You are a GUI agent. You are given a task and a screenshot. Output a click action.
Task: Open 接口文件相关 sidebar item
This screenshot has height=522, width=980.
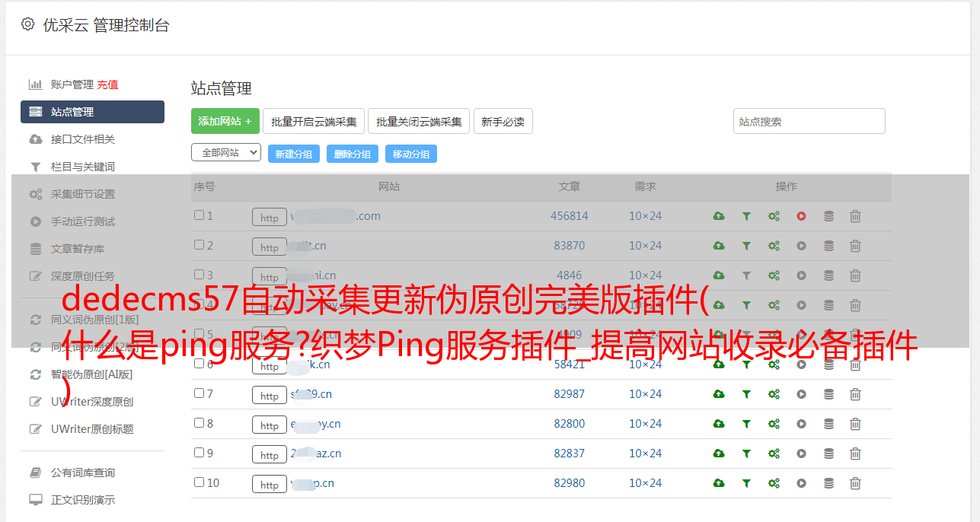tap(83, 139)
